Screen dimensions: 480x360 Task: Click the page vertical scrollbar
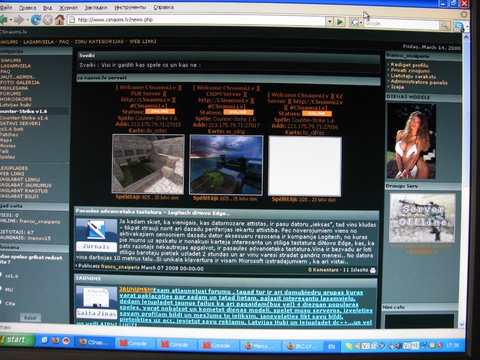(466, 180)
